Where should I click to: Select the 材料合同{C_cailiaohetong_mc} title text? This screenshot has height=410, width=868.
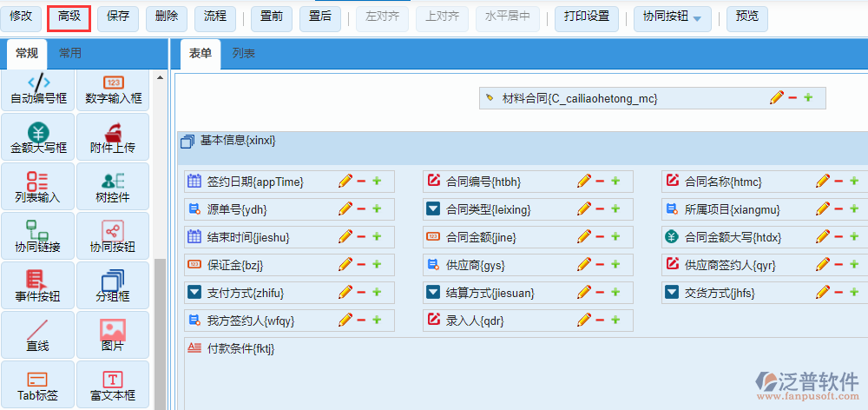tap(580, 99)
